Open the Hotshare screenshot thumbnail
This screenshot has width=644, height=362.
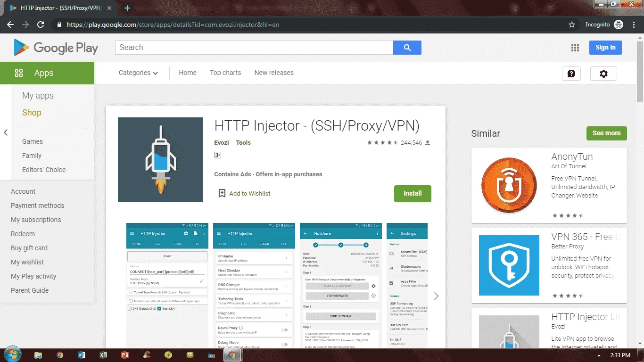click(x=340, y=286)
